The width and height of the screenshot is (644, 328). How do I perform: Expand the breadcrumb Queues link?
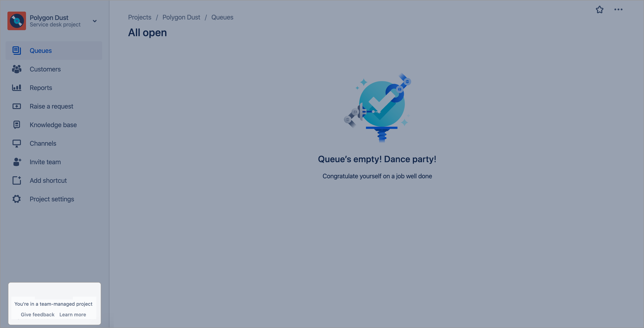click(x=222, y=17)
